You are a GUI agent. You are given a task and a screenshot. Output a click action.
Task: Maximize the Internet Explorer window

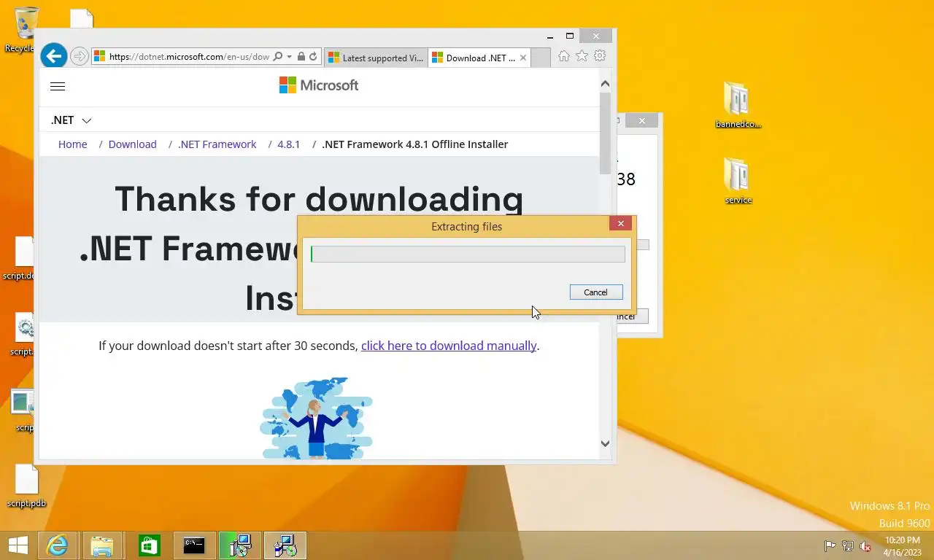(x=570, y=36)
